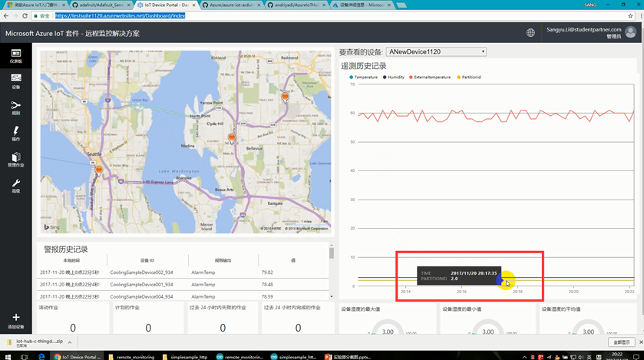Open the Arduino simplesample_htt... taskbar item
644x360 pixels.
click(293, 357)
